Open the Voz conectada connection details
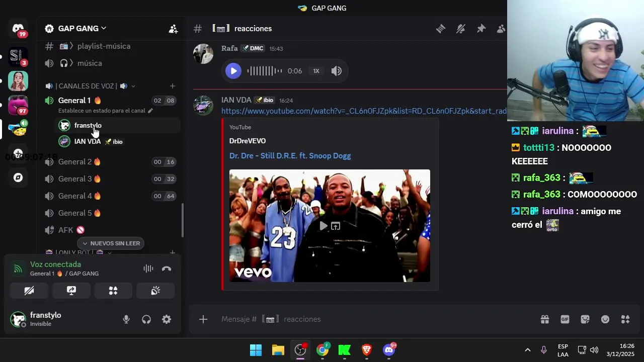This screenshot has height=362, width=644. pyautogui.click(x=55, y=264)
